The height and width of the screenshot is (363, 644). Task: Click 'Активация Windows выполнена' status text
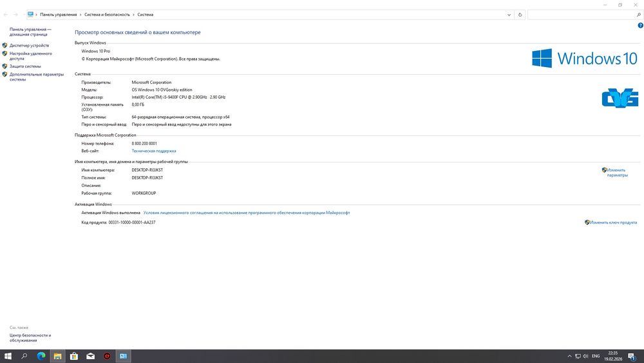point(111,213)
